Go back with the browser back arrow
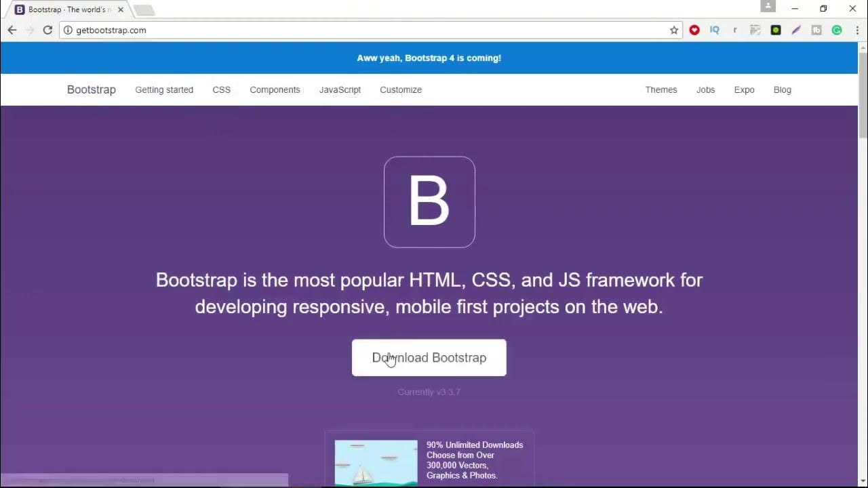This screenshot has height=488, width=868. [x=12, y=30]
